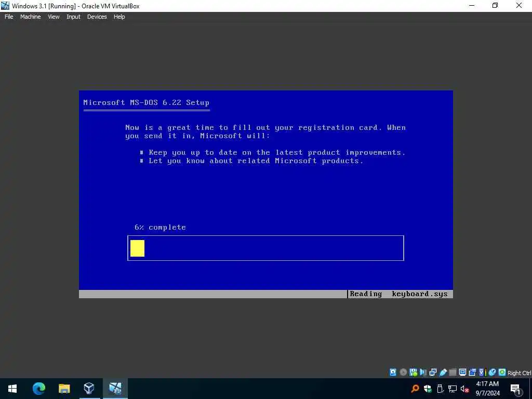Click "Let you know about related" bullet line
The image size is (532, 399).
pos(252,161)
